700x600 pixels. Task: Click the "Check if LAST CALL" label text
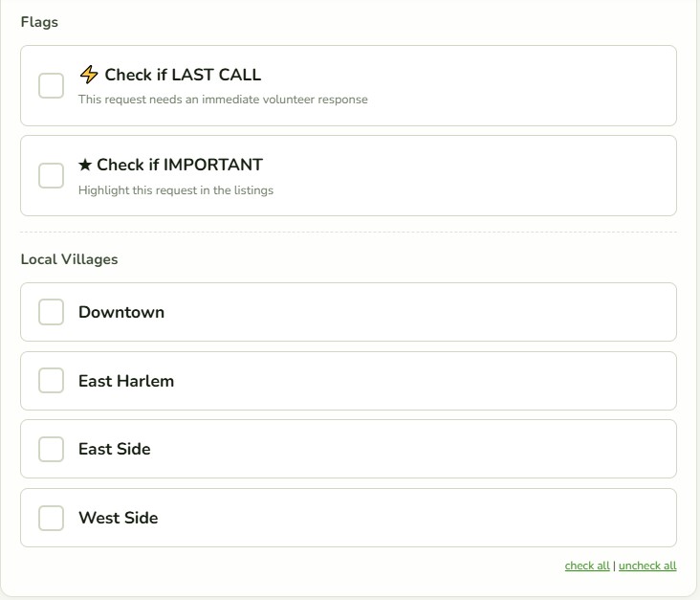click(x=183, y=75)
